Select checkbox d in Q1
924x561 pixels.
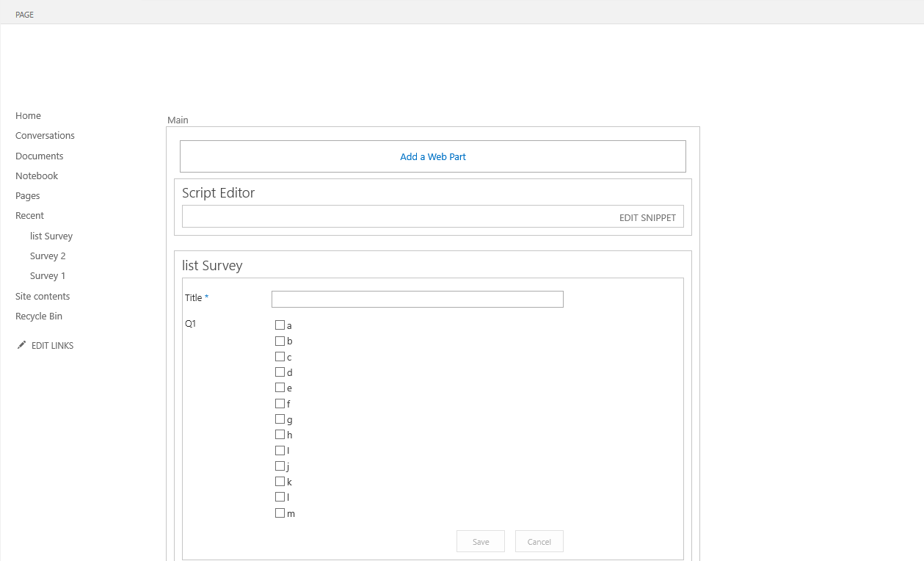coord(280,372)
